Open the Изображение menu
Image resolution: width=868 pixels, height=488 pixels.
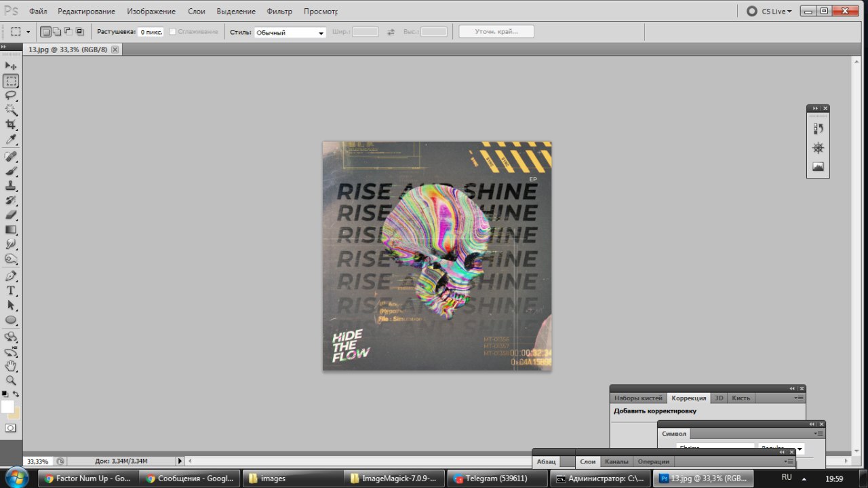[151, 12]
